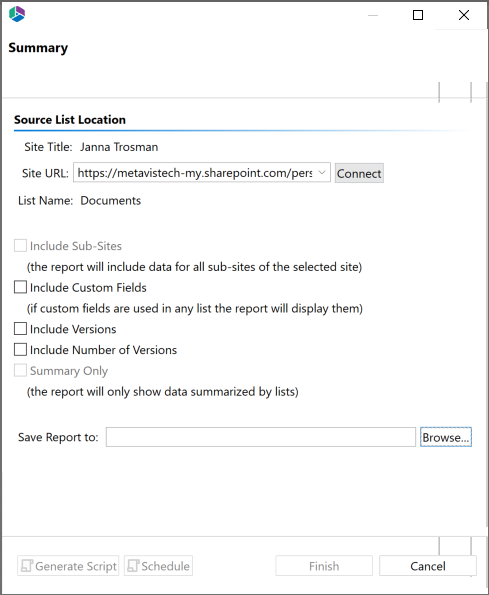489x595 pixels.
Task: Tick the Include Sub-Sites checkbox
Action: pos(20,246)
